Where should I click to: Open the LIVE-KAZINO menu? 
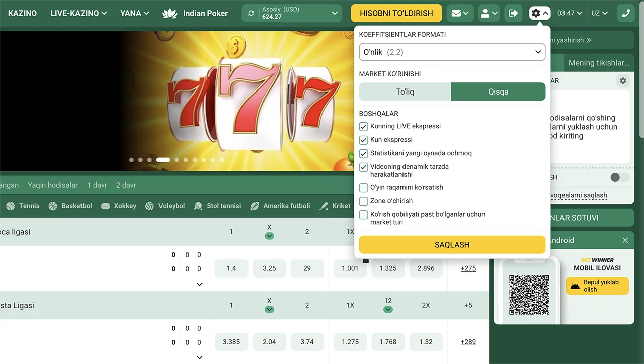(78, 13)
